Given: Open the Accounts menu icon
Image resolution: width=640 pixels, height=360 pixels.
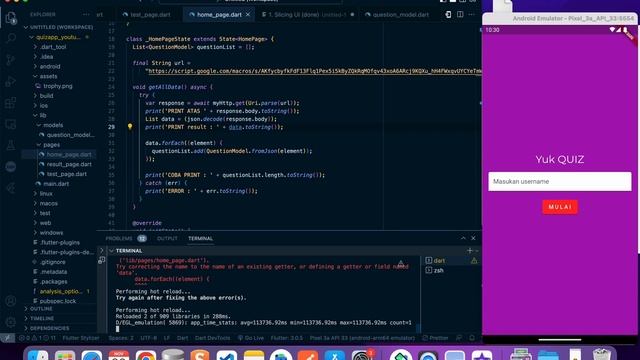Looking at the screenshot, I should (11, 301).
